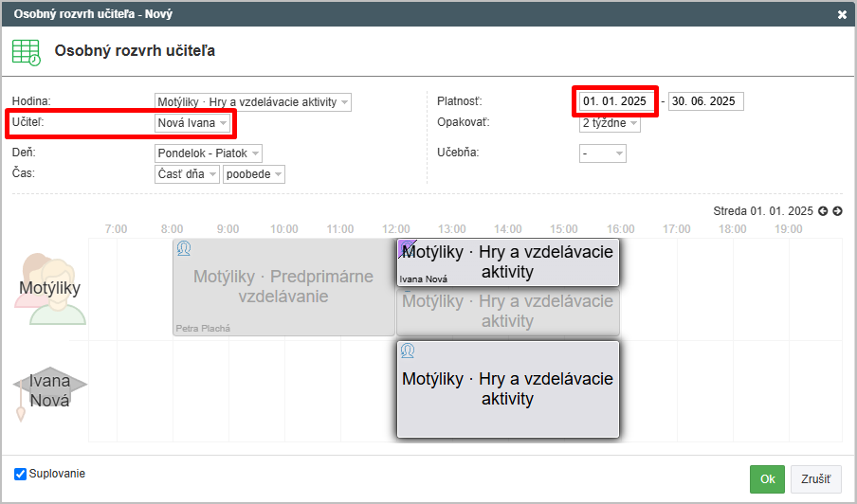Screen dimensions: 857x504
Task: Uncheck the Suplovanie checkbox
Action: 20,474
